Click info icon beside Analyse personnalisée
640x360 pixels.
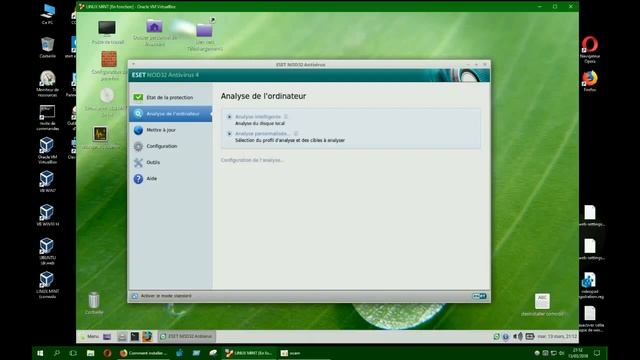(296, 133)
